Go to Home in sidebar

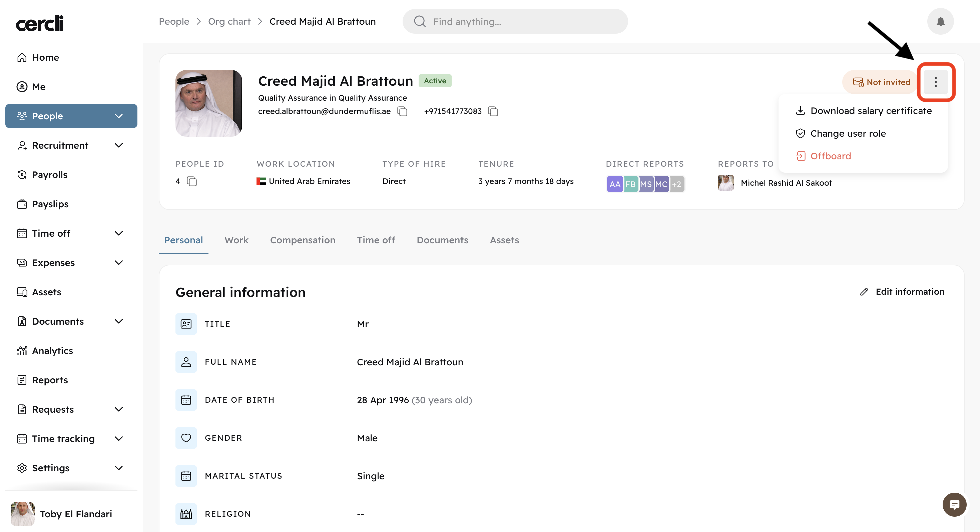tap(45, 57)
